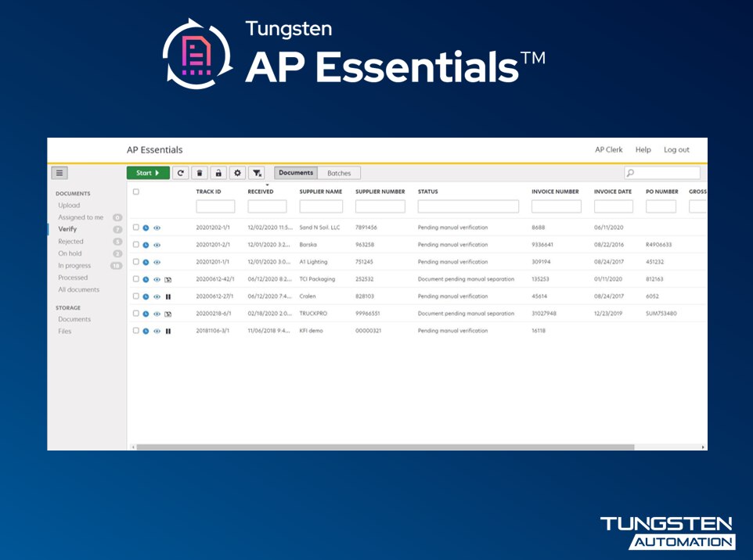Click the trash delete icon in toolbar

point(200,173)
